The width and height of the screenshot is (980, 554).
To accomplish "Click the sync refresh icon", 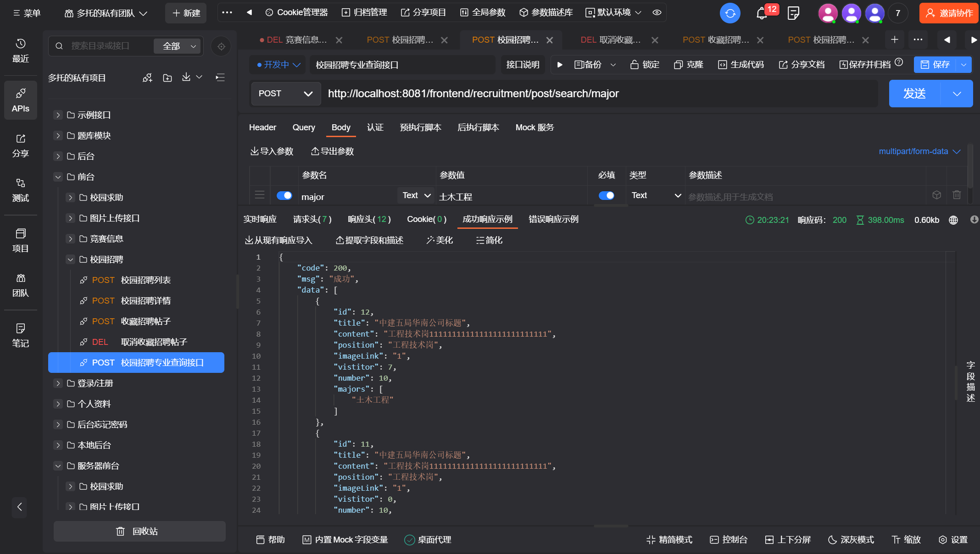I will 730,13.
